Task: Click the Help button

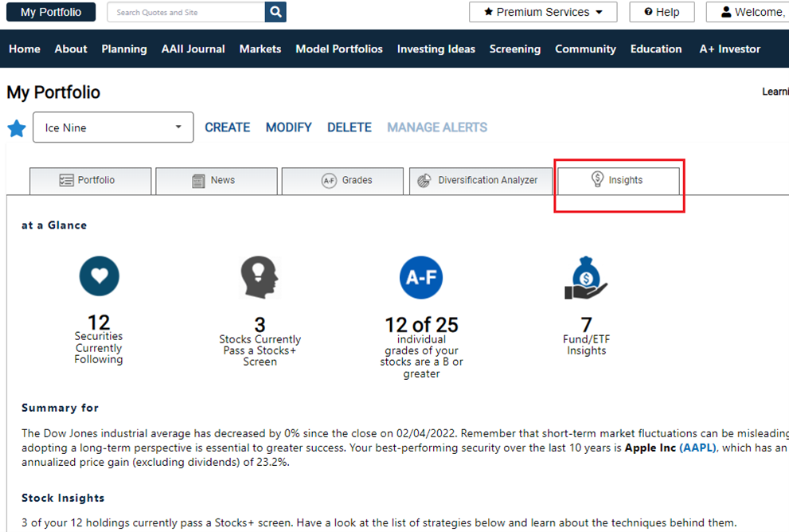Action: pyautogui.click(x=662, y=12)
